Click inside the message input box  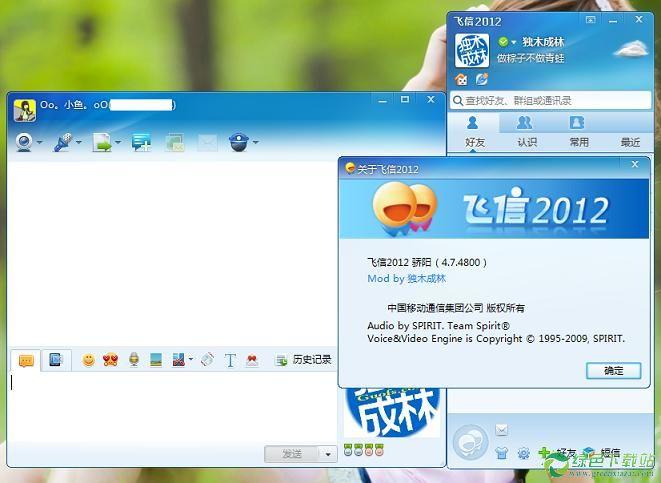tap(173, 405)
